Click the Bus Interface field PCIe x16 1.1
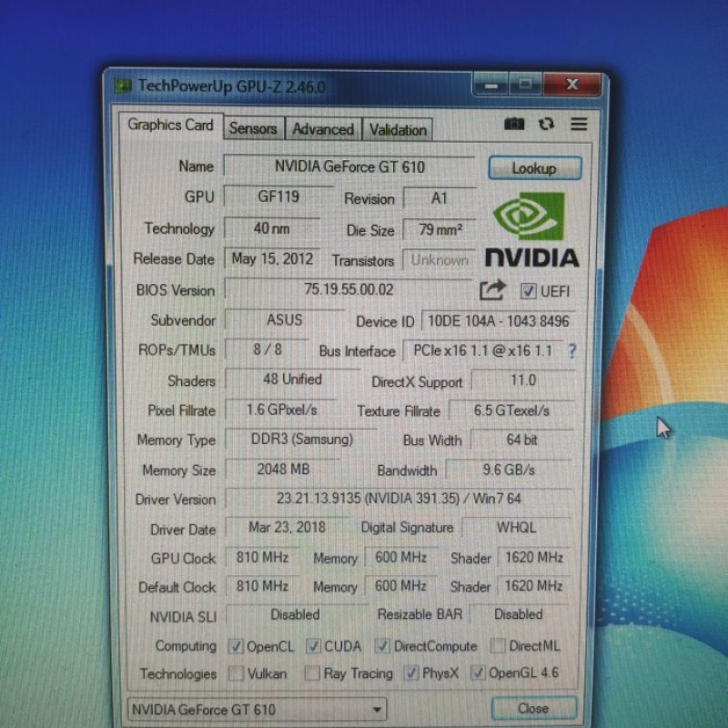 coord(483,350)
